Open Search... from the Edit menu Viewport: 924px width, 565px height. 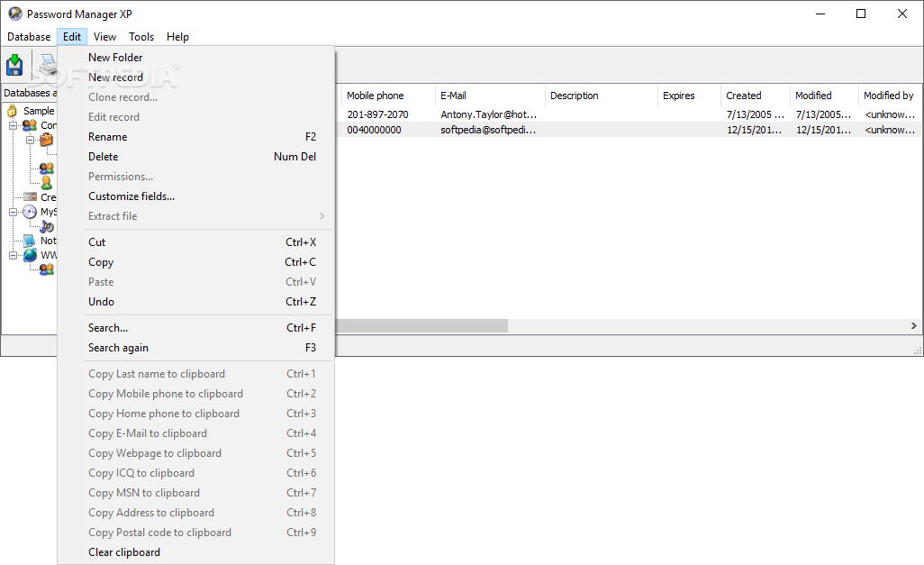pos(195,327)
